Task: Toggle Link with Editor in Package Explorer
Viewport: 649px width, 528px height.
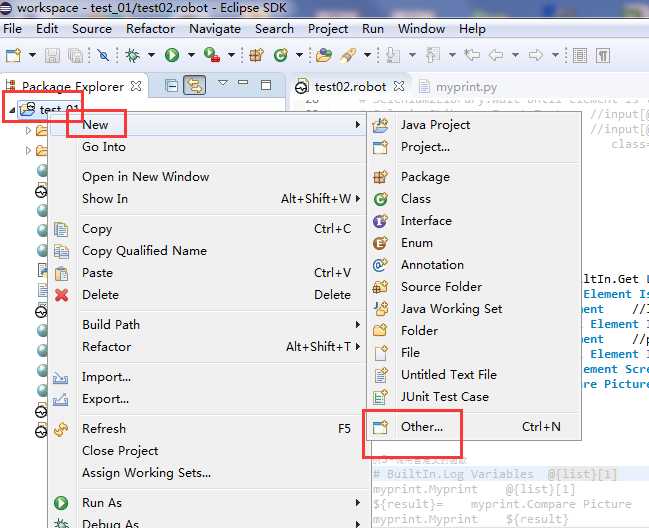Action: point(195,86)
